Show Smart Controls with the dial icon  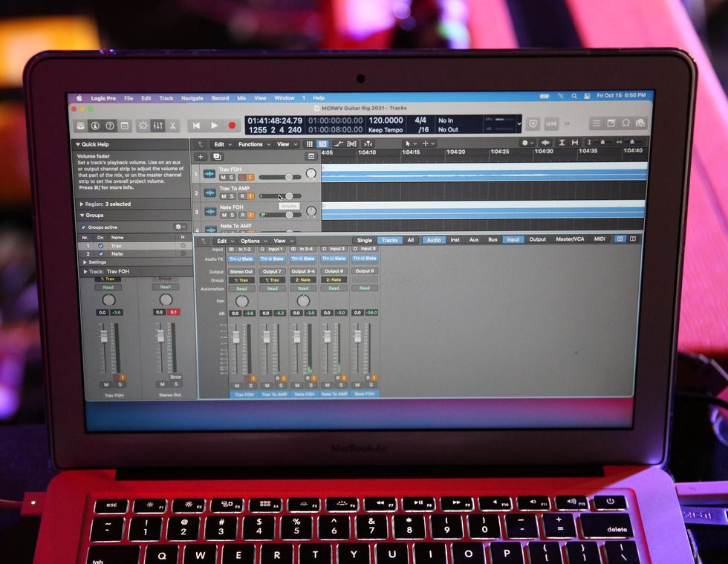click(143, 126)
